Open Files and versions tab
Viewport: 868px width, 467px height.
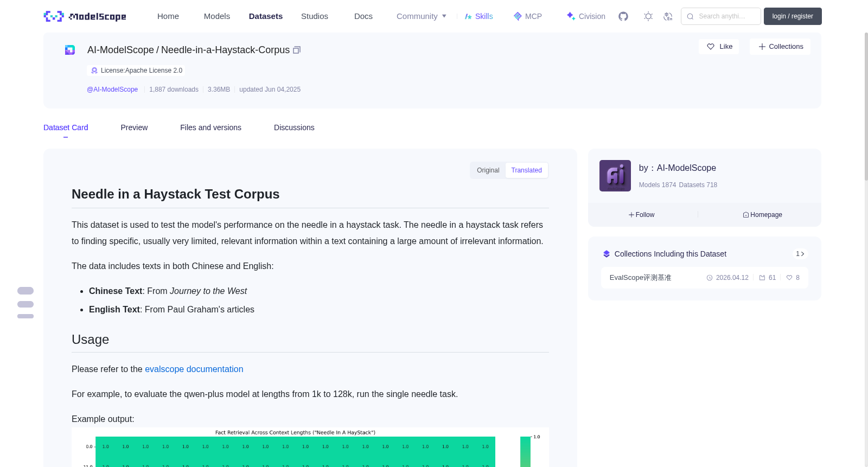tap(210, 127)
